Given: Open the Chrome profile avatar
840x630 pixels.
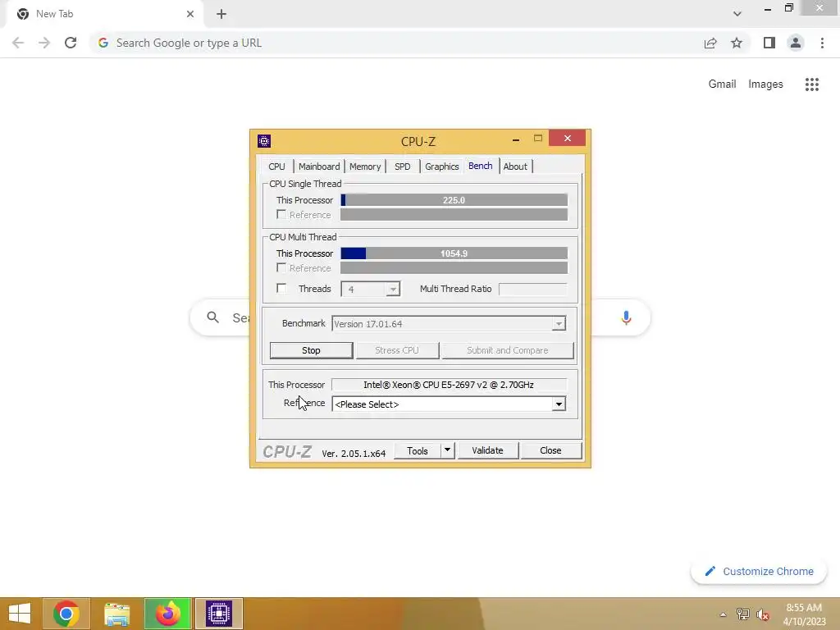Looking at the screenshot, I should (x=796, y=43).
